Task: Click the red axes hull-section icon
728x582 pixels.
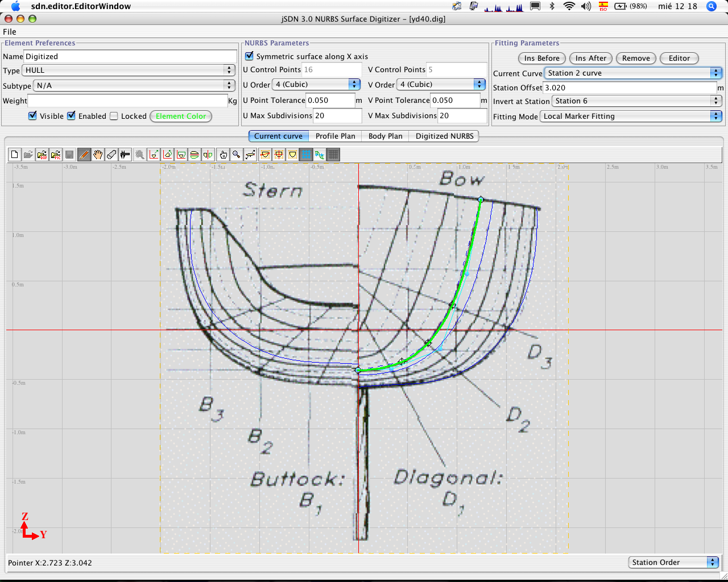Action: pos(181,155)
